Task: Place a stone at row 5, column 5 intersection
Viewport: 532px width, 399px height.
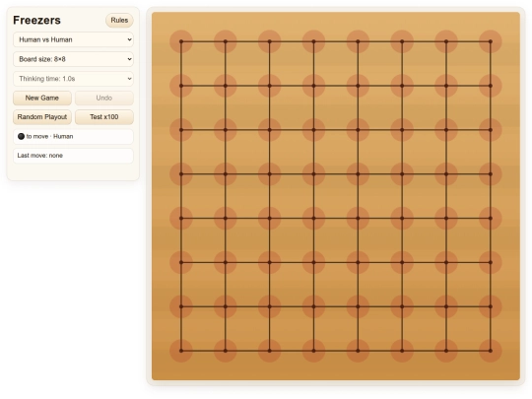Action: click(x=358, y=218)
